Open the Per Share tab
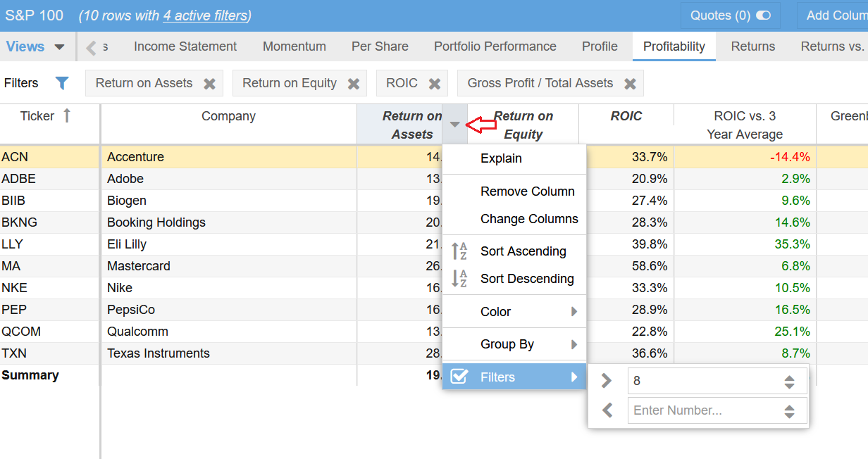This screenshot has width=868, height=459. click(380, 46)
